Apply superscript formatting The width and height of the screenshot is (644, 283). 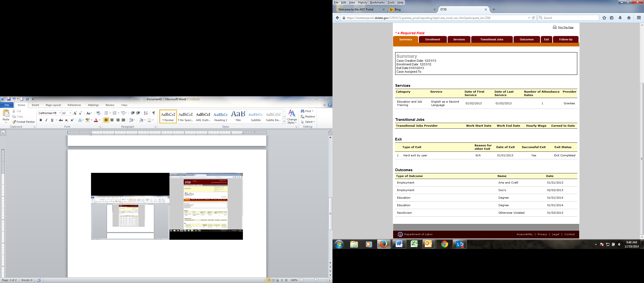72,120
